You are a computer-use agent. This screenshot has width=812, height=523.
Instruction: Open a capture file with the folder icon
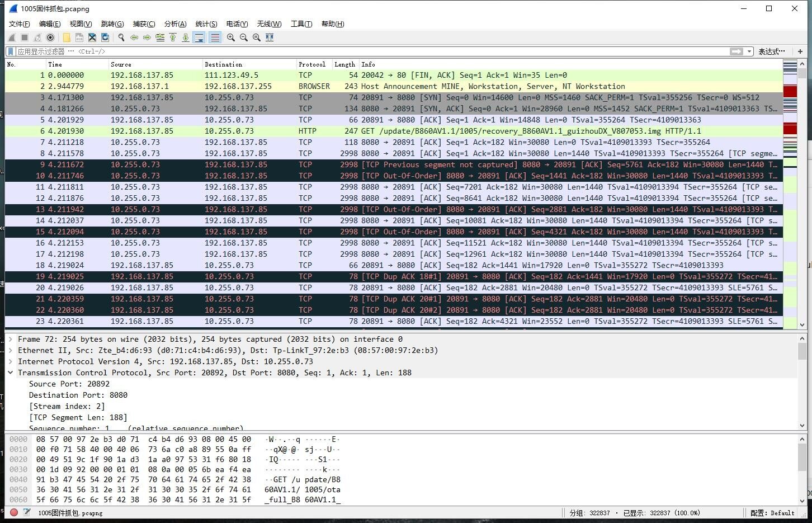point(67,37)
